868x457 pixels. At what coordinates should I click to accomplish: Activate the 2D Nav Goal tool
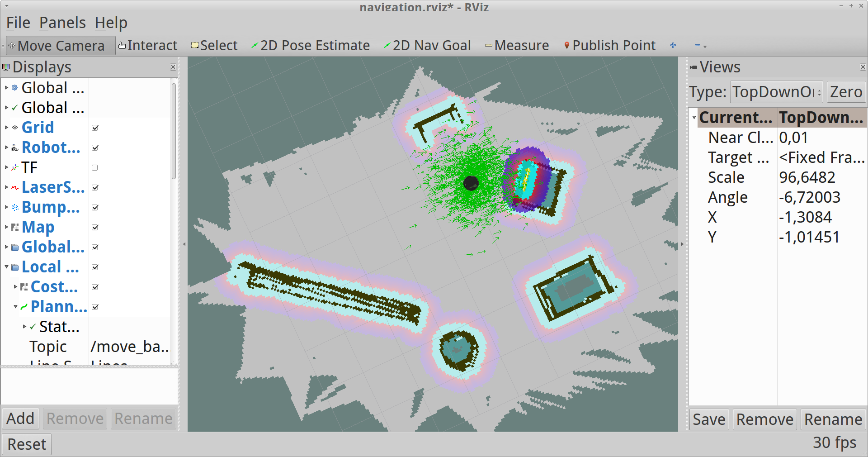pyautogui.click(x=427, y=46)
